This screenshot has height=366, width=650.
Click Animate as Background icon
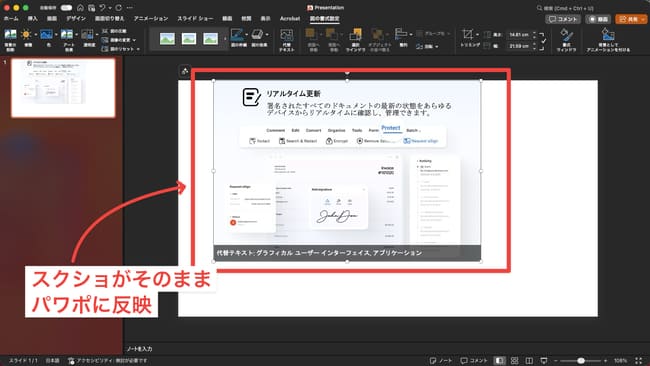[608, 34]
